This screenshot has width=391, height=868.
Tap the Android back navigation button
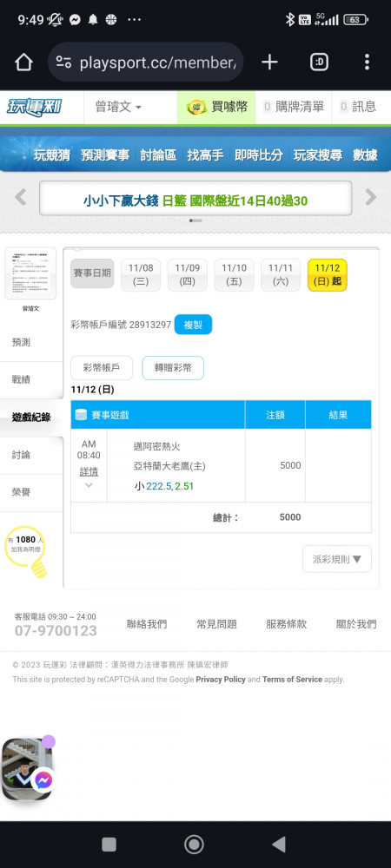(x=279, y=845)
